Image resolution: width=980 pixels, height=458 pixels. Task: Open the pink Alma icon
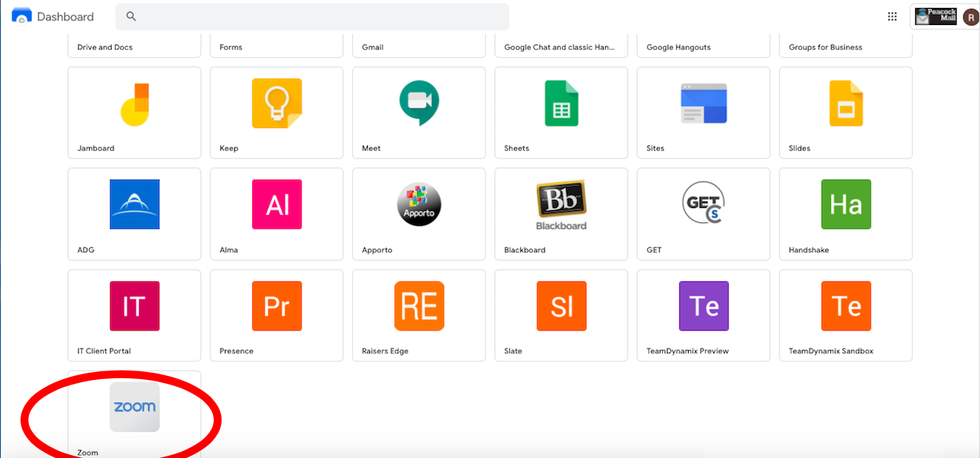coord(276,205)
